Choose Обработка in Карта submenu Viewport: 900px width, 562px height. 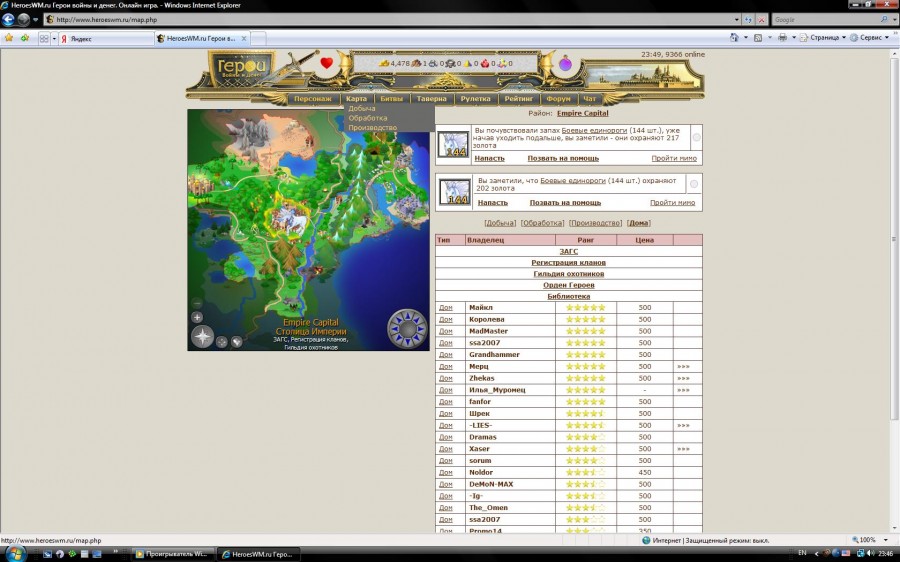coord(368,118)
